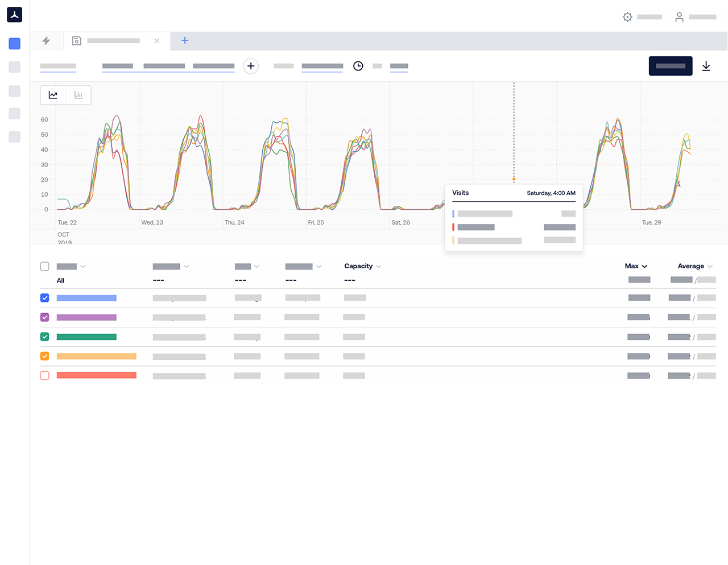Image resolution: width=728 pixels, height=565 pixels.
Task: Close the open saved tab
Action: pos(157,41)
